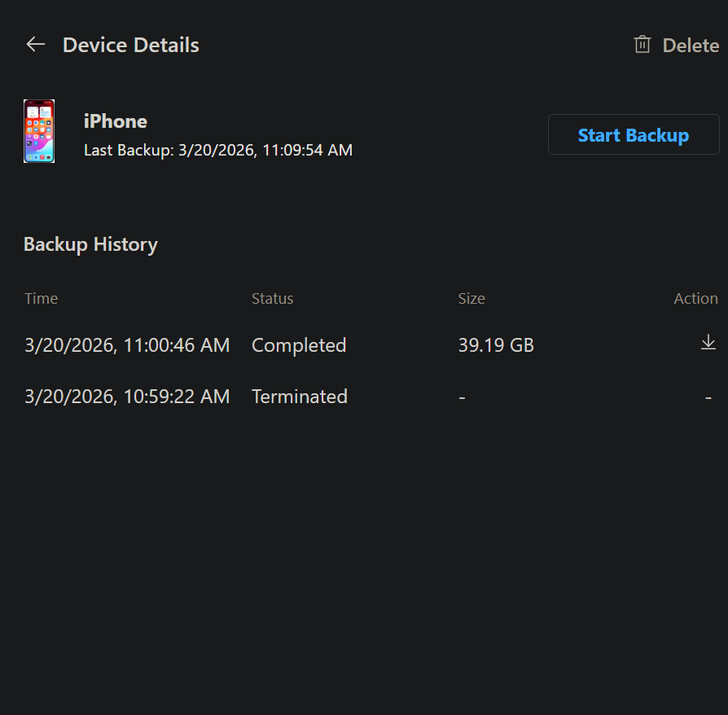Image resolution: width=728 pixels, height=715 pixels.
Task: Click the Terminated status text
Action: pyautogui.click(x=299, y=397)
